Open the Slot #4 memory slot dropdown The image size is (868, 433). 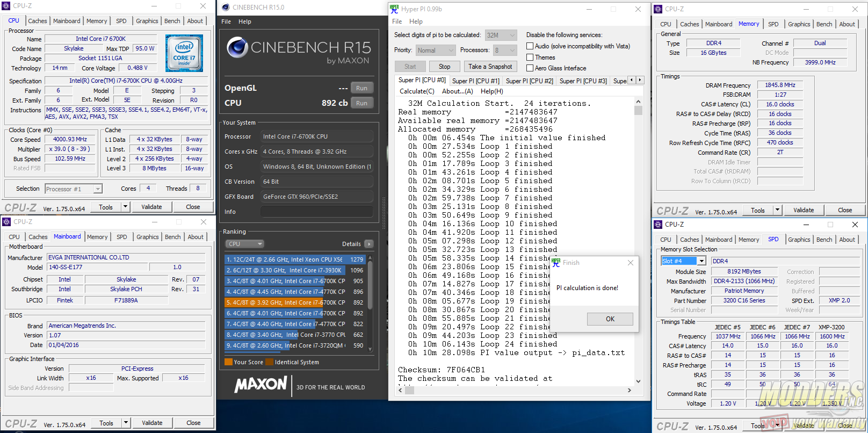683,261
